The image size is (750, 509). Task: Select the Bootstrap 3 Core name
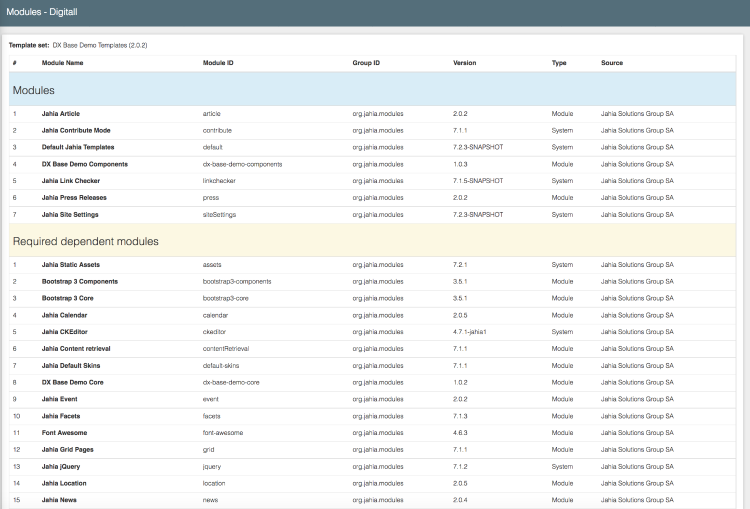67,298
